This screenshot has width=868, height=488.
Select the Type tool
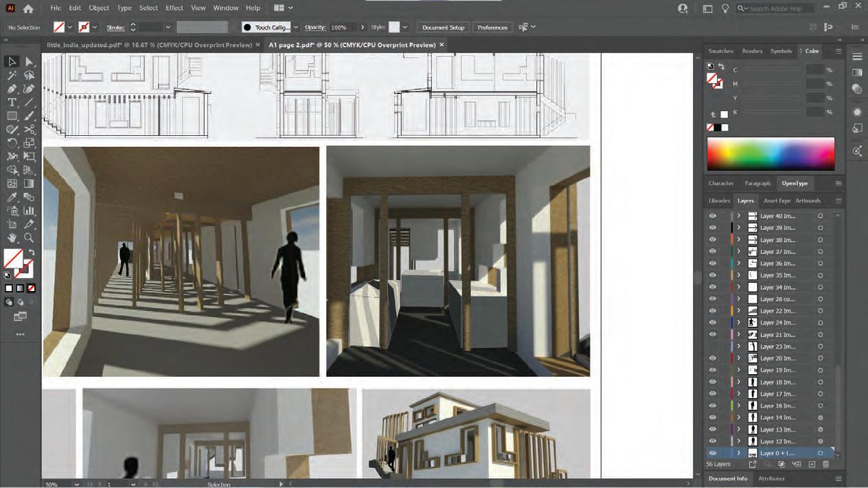12,102
